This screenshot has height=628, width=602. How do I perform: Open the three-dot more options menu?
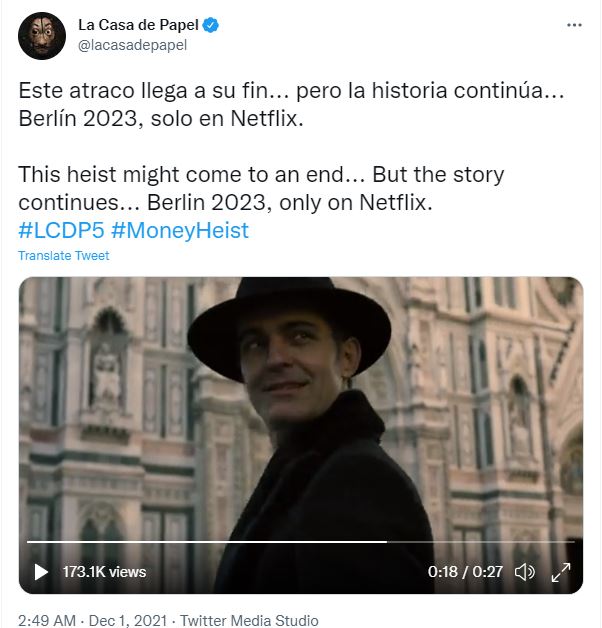tap(573, 25)
